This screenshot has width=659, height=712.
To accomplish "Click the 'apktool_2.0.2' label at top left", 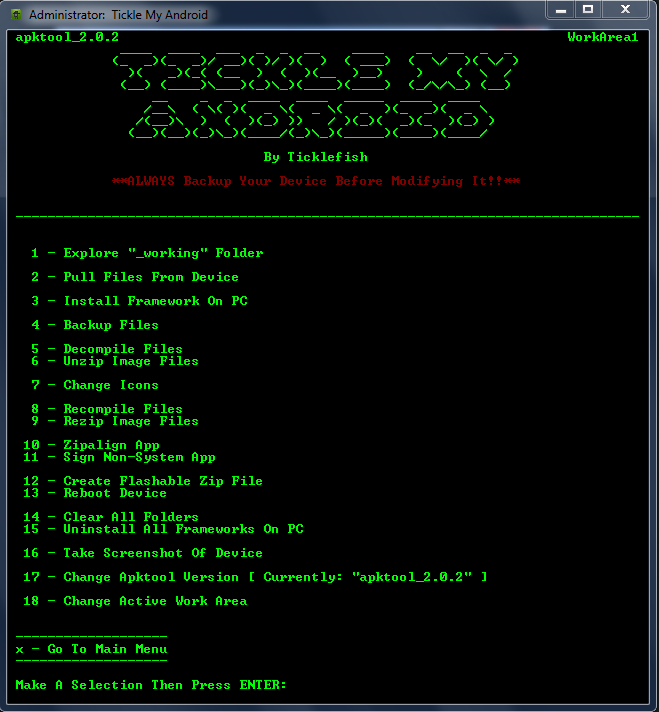I will pos(67,37).
